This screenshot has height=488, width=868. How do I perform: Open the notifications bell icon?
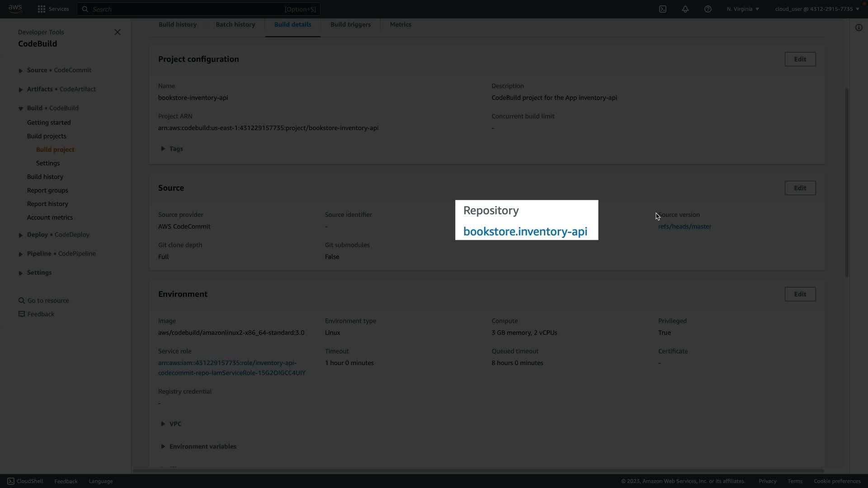click(685, 9)
